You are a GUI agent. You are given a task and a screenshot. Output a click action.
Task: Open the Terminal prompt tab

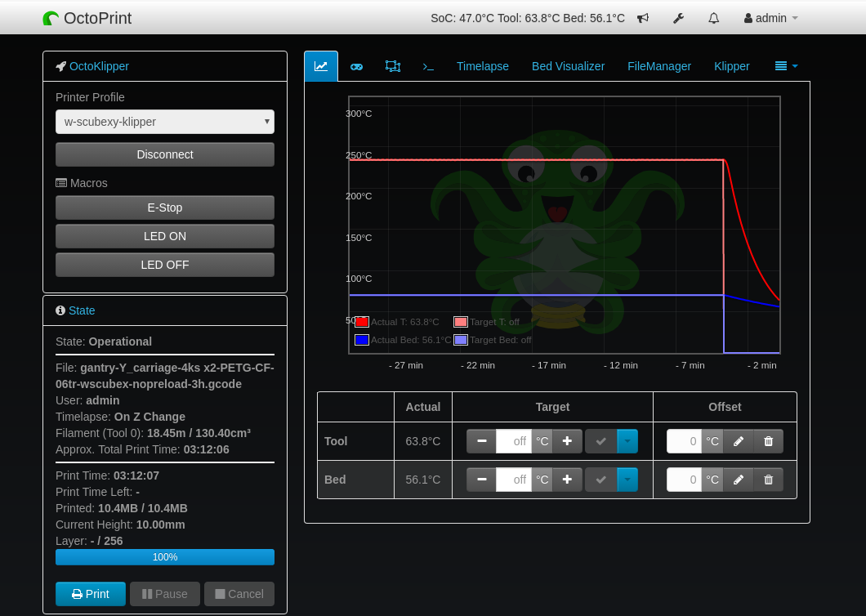pyautogui.click(x=428, y=66)
